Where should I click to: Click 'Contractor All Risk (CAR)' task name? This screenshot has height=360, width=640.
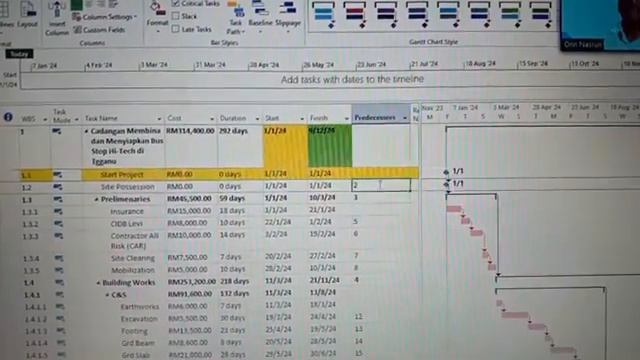click(134, 241)
